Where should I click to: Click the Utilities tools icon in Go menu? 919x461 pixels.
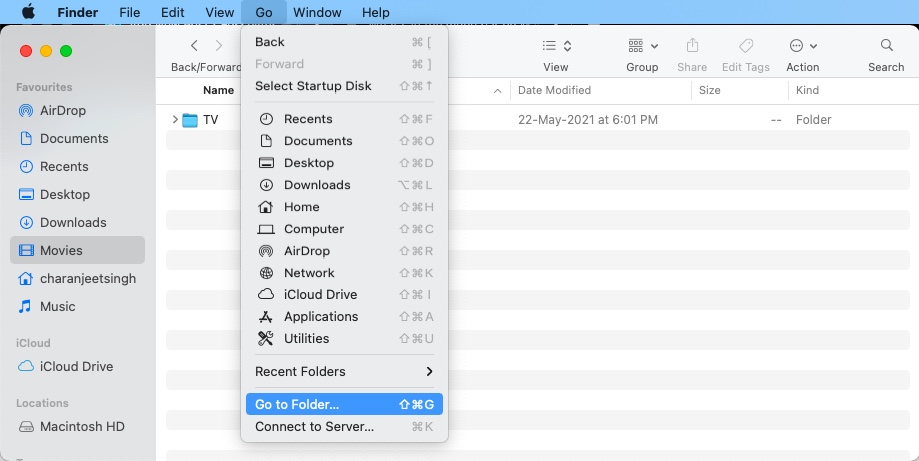pos(266,339)
